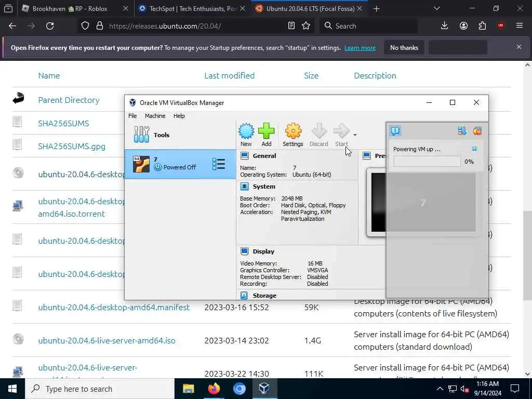The width and height of the screenshot is (532, 399).
Task: Click the Powering VM up progress bar
Action: pos(427,162)
